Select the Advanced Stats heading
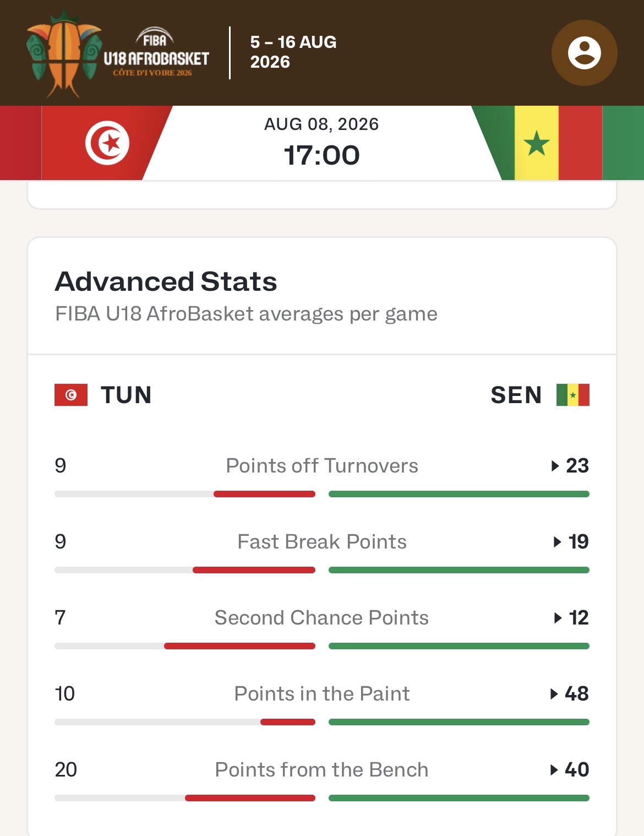Screen dimensions: 644x836 166,281
